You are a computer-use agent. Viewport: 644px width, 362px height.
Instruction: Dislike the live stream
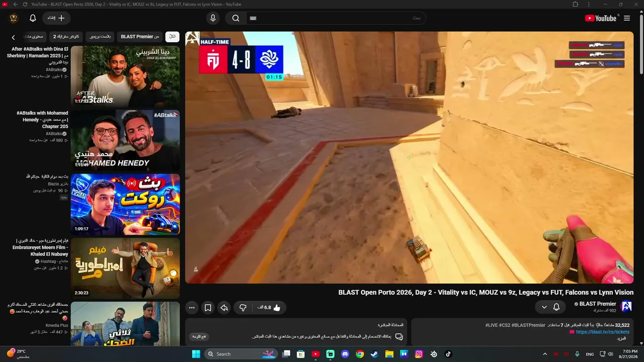pos(243,308)
